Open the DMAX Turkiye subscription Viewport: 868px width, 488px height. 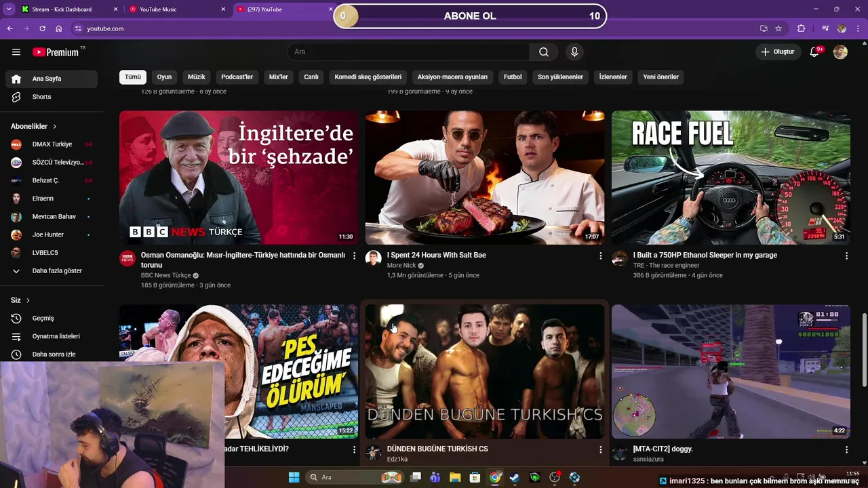click(52, 144)
